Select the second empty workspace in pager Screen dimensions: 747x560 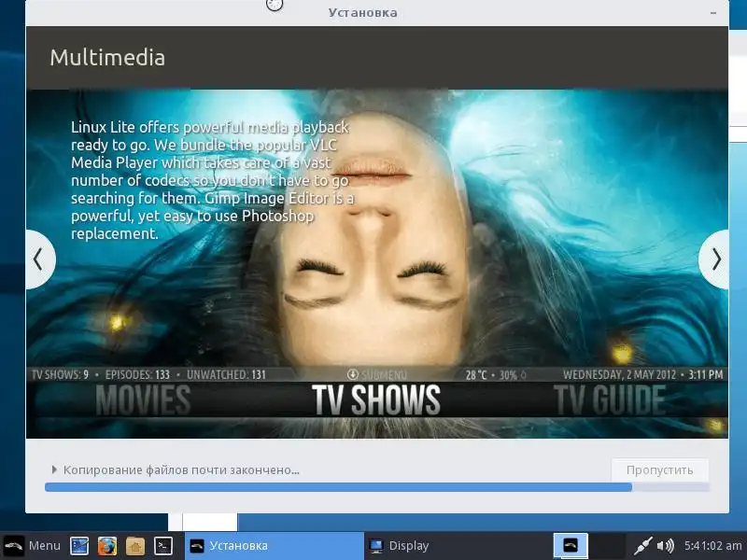click(607, 545)
